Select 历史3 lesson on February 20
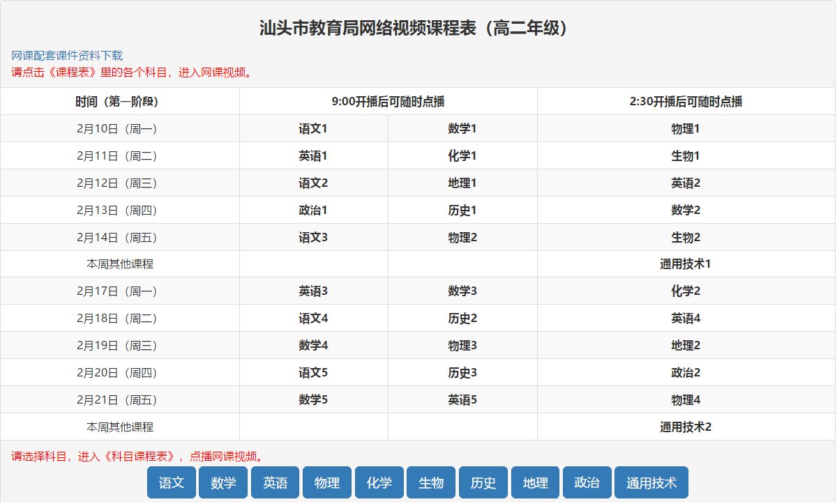This screenshot has height=504, width=837. click(462, 373)
